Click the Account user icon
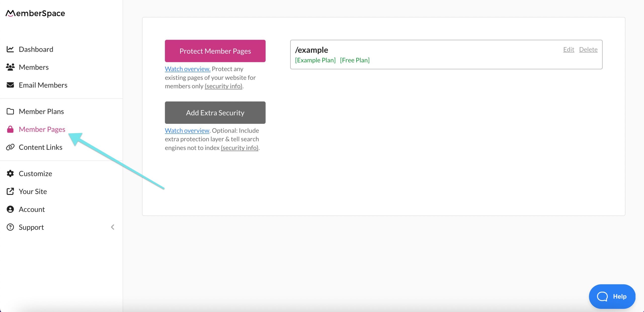Image resolution: width=644 pixels, height=312 pixels. (10, 209)
